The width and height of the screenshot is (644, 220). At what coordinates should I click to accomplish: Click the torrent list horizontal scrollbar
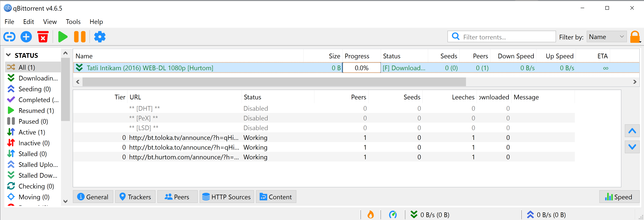tap(274, 82)
